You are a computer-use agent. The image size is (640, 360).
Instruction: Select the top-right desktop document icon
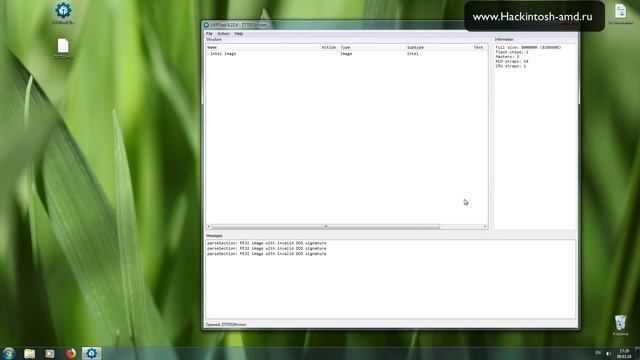(x=620, y=14)
